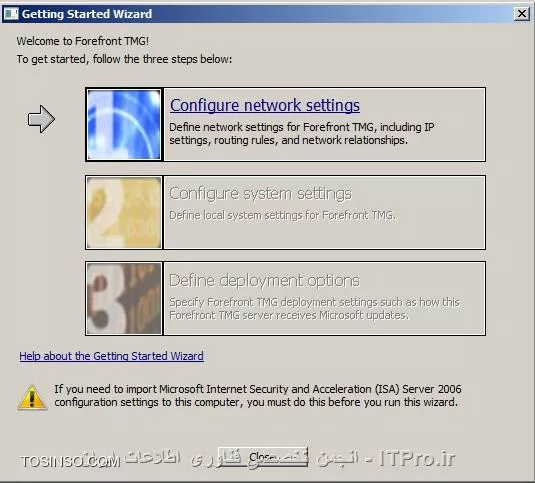Close the Getting Started Wizard window
The width and height of the screenshot is (535, 483).
522,14
